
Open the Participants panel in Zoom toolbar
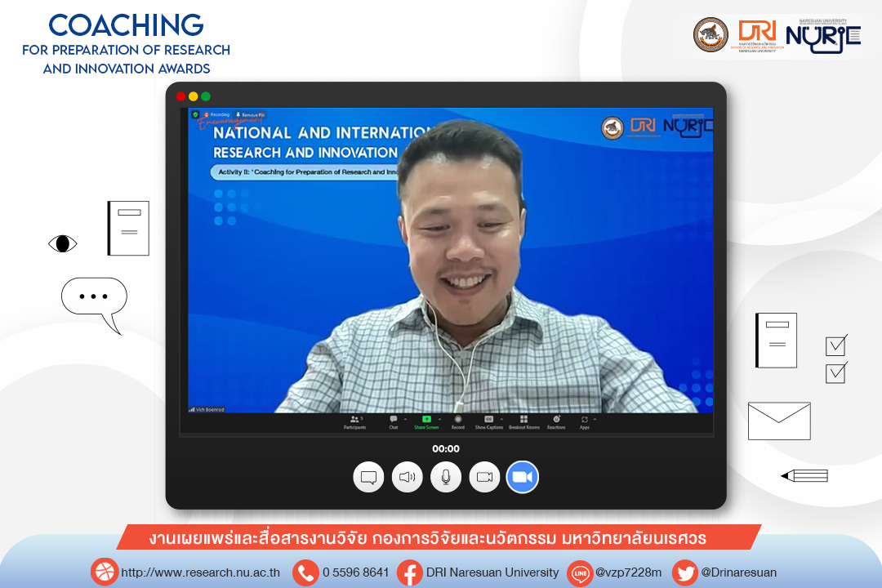click(x=355, y=422)
